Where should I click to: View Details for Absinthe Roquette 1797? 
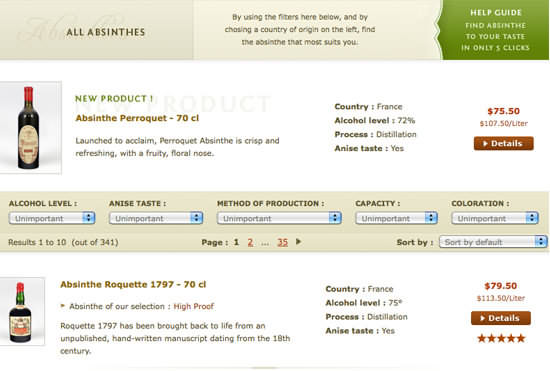[x=501, y=318]
